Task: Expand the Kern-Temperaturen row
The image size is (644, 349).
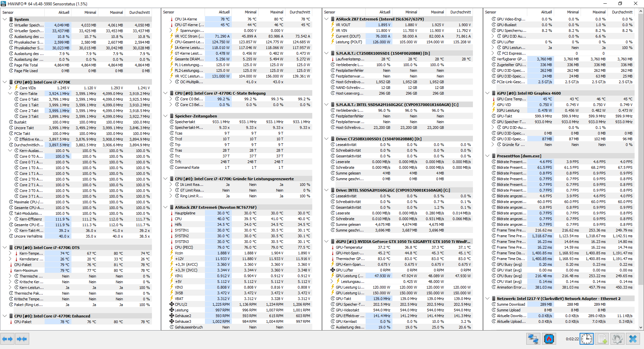Action: coord(10,253)
